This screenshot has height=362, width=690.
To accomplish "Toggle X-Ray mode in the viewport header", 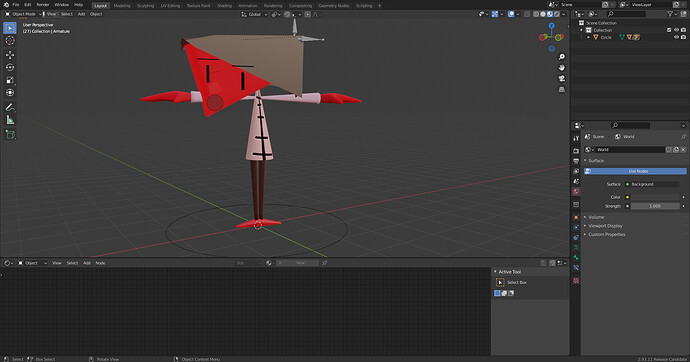I will 527,14.
